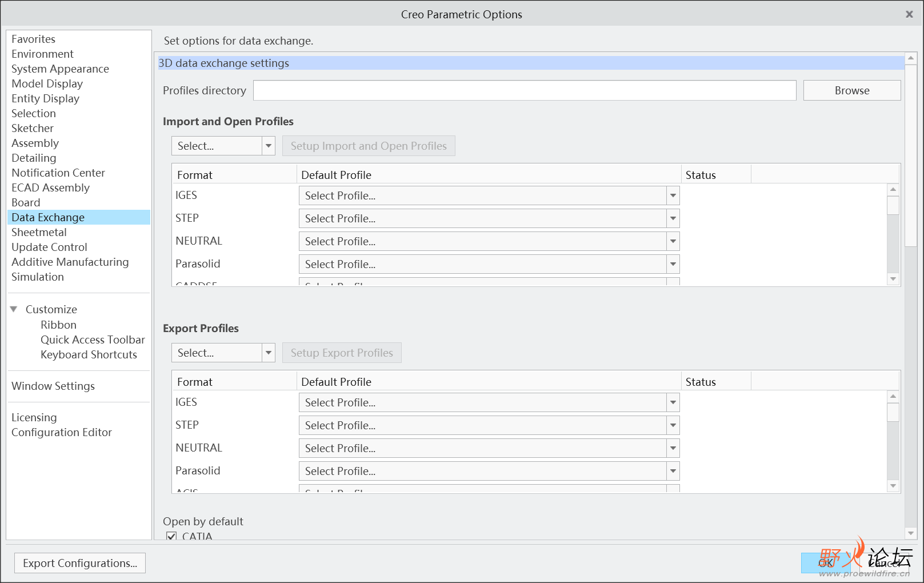Open the Configuration Editor
Image resolution: width=924 pixels, height=583 pixels.
(x=62, y=432)
